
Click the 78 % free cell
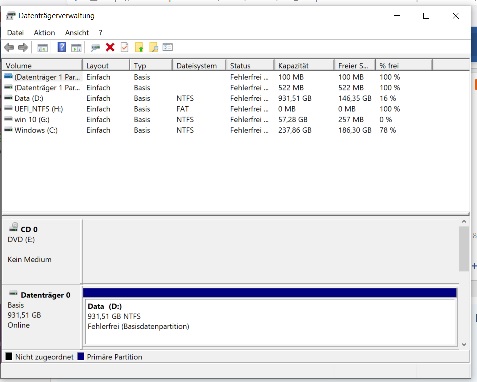388,130
